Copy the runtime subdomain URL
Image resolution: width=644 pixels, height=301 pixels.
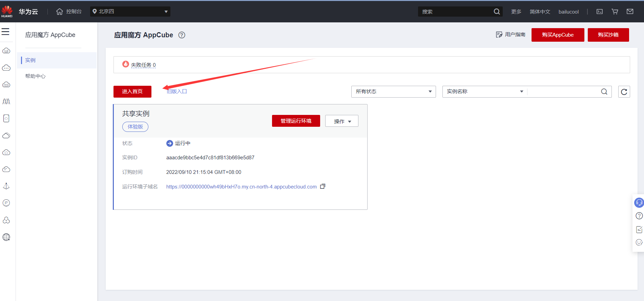point(323,186)
